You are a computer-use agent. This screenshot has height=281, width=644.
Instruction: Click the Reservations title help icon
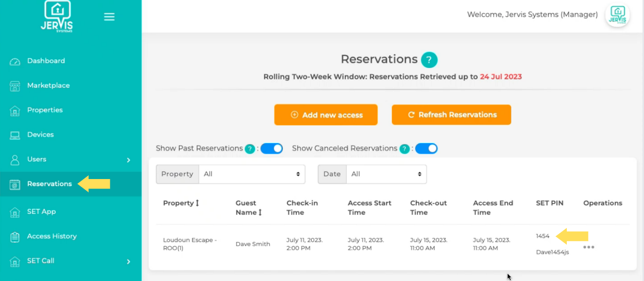pos(429,60)
